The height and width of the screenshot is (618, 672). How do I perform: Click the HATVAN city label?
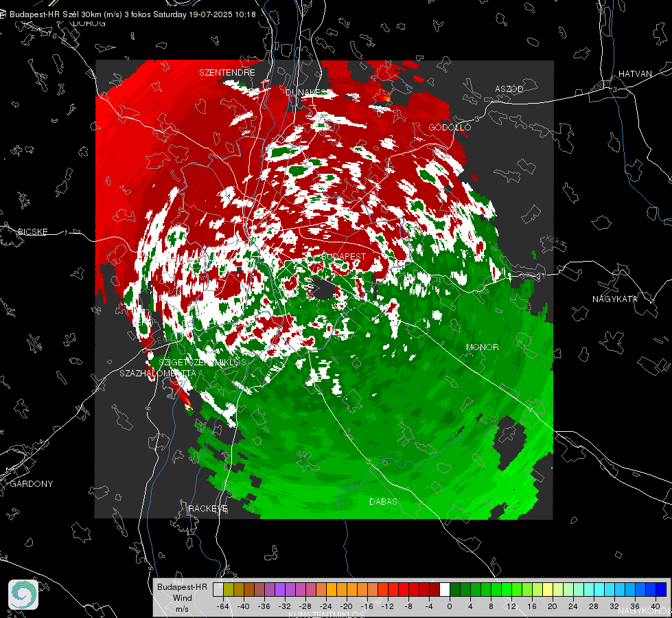(x=635, y=73)
